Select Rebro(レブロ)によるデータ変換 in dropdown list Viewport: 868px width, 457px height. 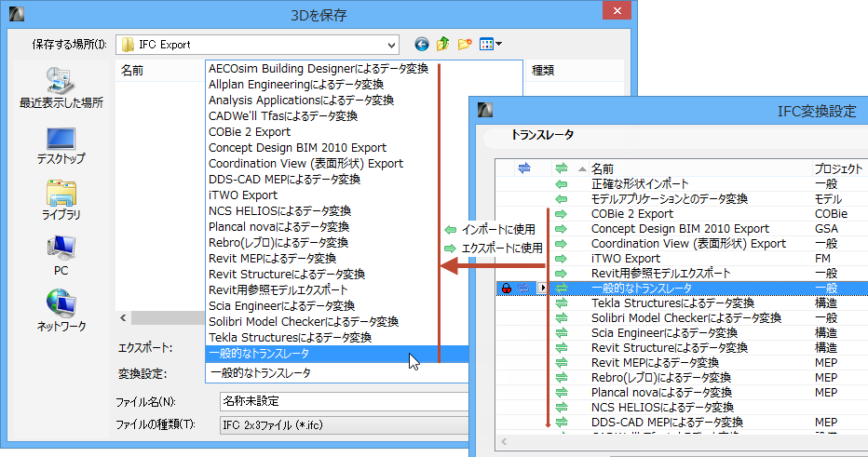coord(278,243)
